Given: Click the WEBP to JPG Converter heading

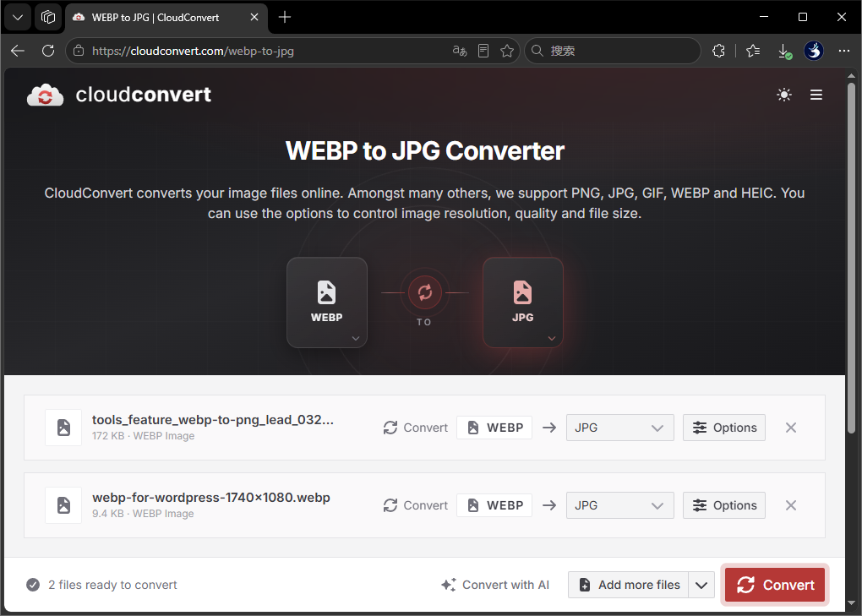Looking at the screenshot, I should 425,151.
